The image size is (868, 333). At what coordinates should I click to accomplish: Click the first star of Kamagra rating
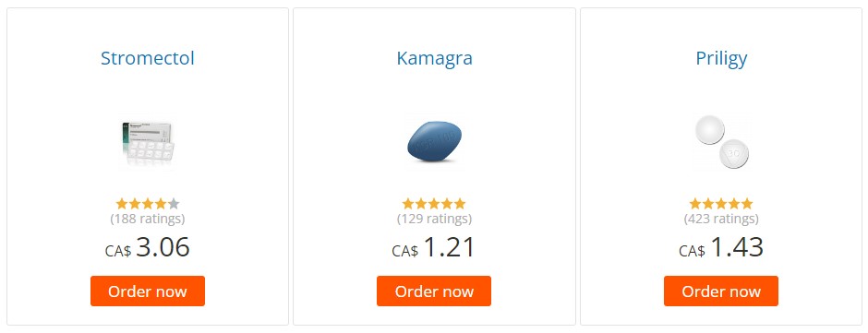pos(408,204)
